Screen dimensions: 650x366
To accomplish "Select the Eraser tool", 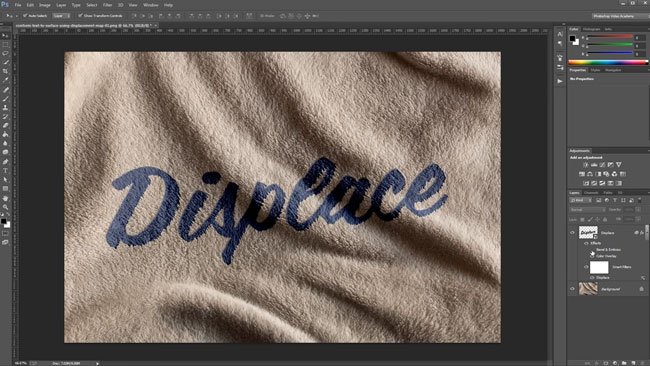I will tap(5, 126).
